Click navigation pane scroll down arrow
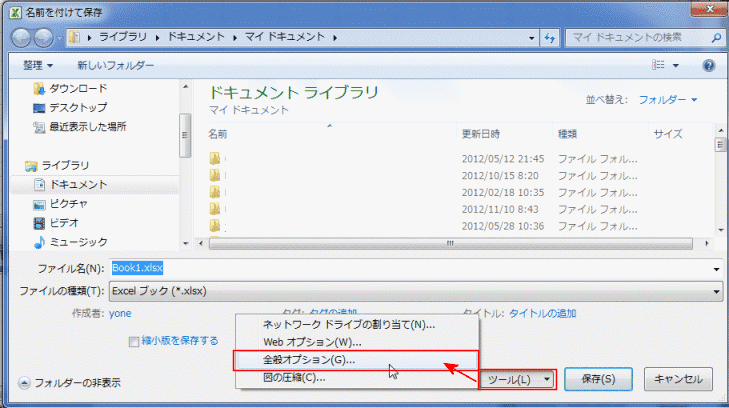Screen dimensions: 729x408 [186, 243]
